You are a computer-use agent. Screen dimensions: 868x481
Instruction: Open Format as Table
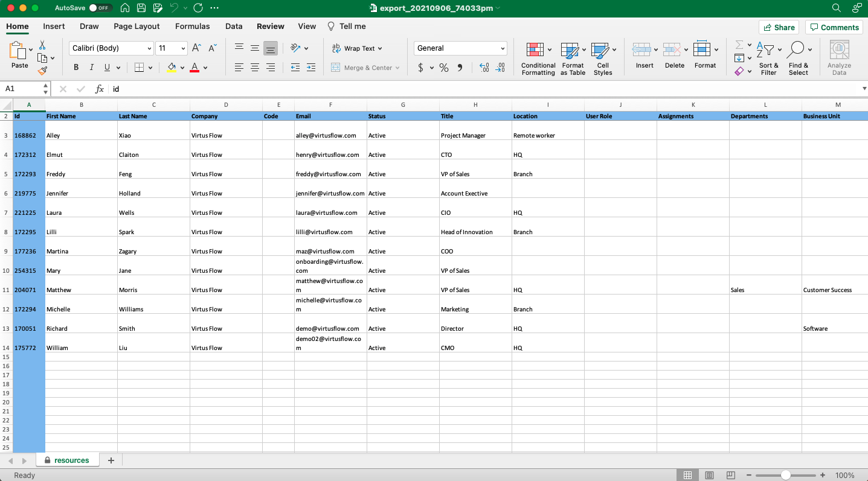pos(573,59)
